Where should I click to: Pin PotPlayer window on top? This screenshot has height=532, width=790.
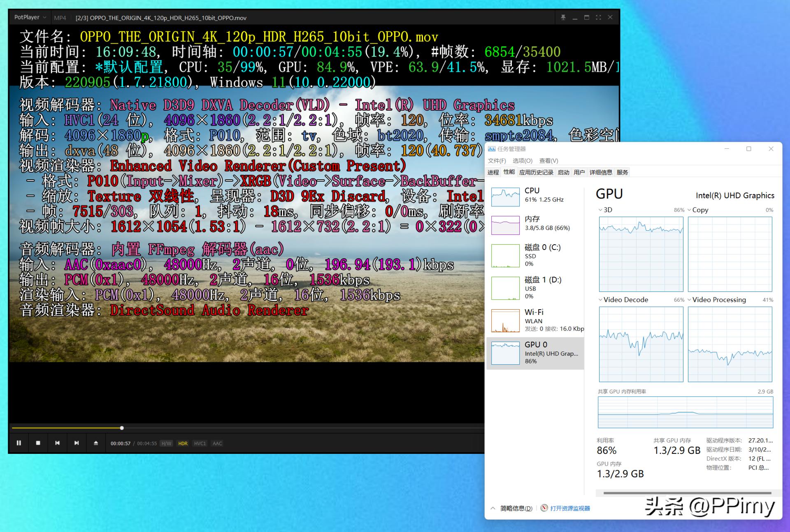pyautogui.click(x=563, y=17)
